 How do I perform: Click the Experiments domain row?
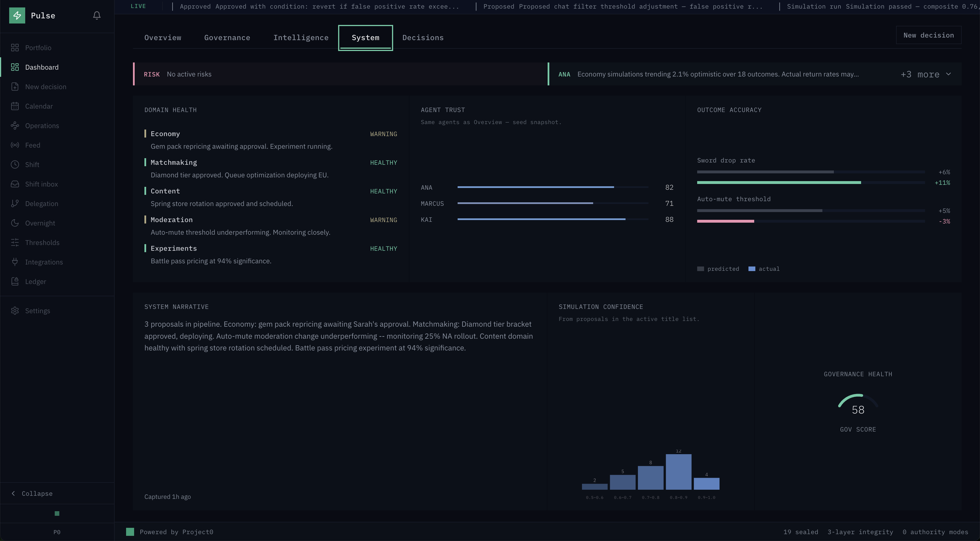point(271,254)
